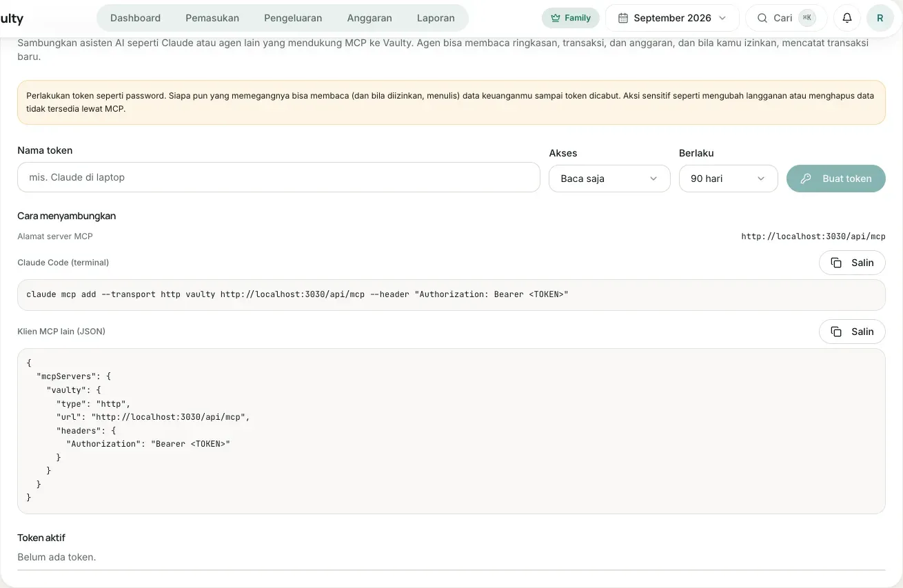Image resolution: width=903 pixels, height=588 pixels.
Task: Click the Alamat server MCP label
Action: tap(55, 236)
